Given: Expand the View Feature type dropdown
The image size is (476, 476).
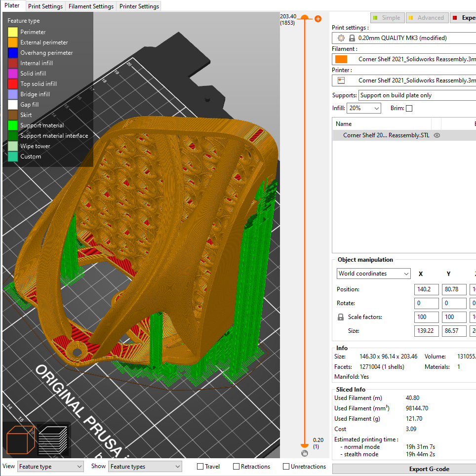Looking at the screenshot, I should pos(50,467).
